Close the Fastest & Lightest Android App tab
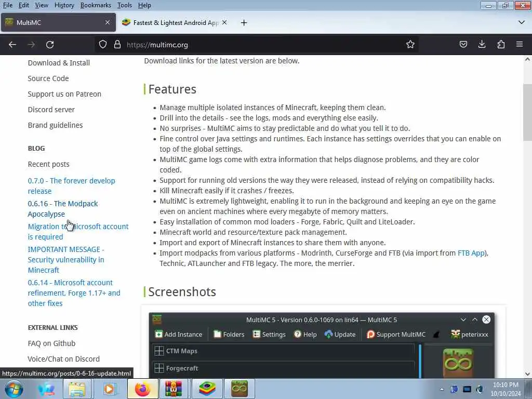This screenshot has width=532, height=399. tap(224, 22)
